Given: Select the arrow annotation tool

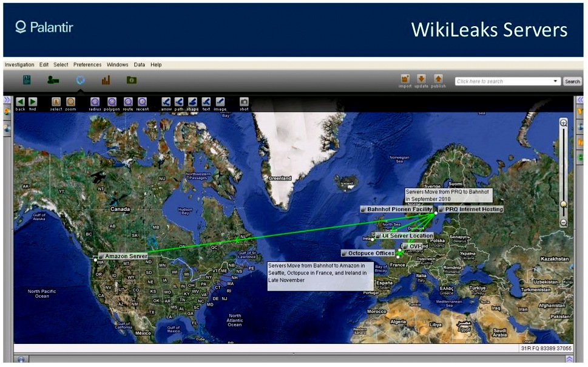Looking at the screenshot, I should click(166, 101).
